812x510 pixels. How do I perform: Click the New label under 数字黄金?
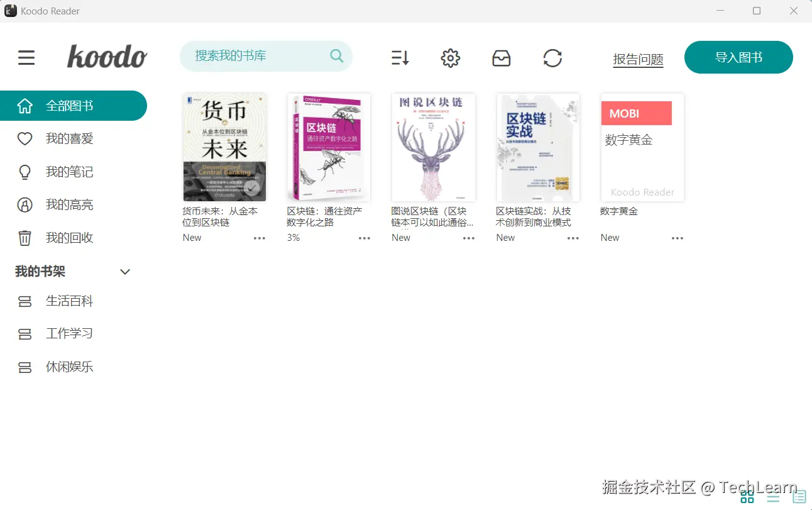tap(610, 238)
